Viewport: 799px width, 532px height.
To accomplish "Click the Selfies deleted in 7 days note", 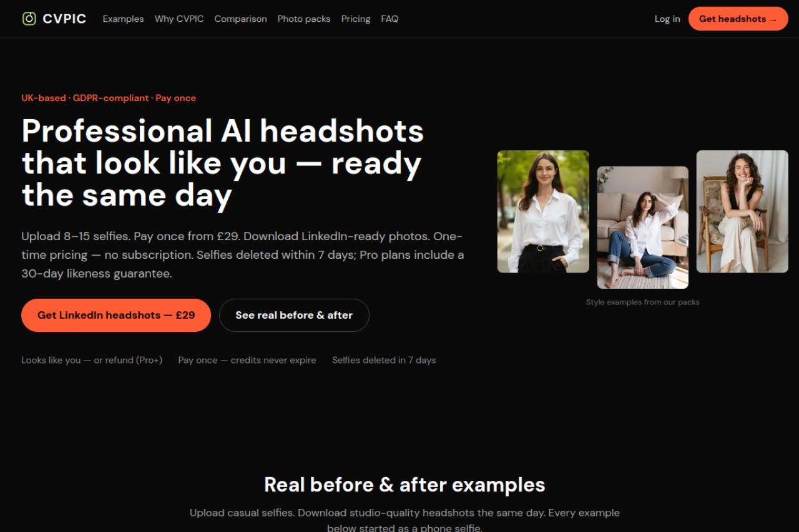I will pyautogui.click(x=384, y=360).
